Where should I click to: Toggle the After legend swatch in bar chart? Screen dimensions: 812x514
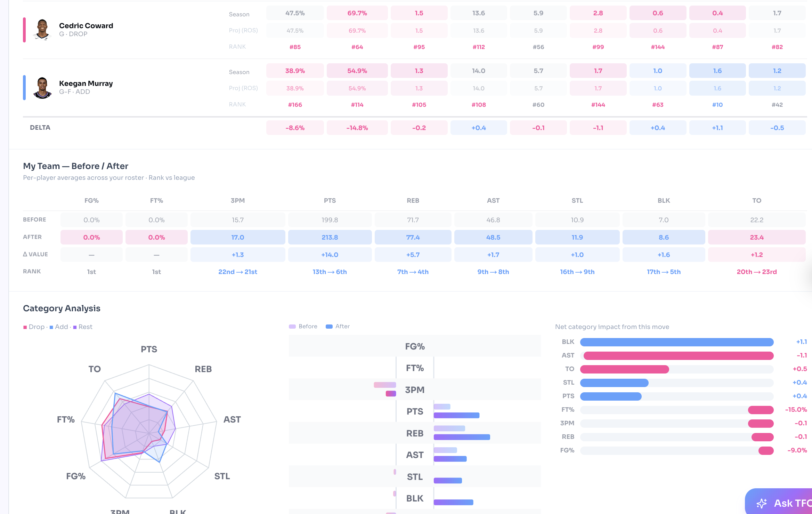[329, 327]
